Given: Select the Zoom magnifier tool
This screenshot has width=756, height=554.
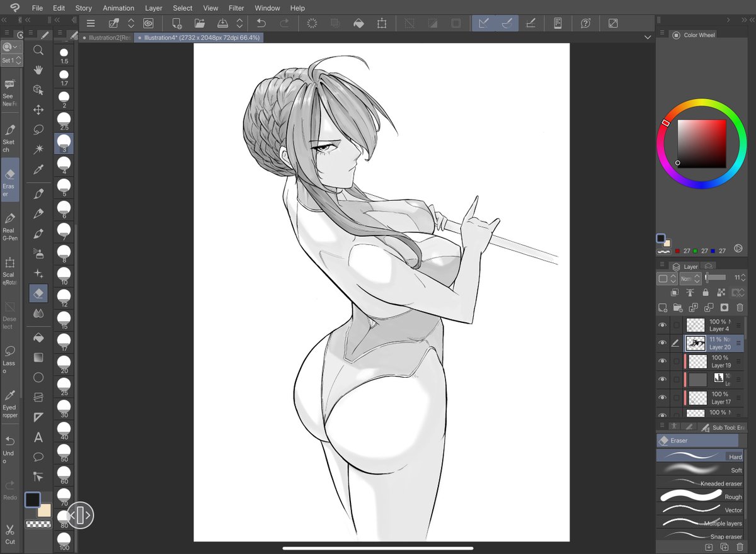Looking at the screenshot, I should (x=38, y=50).
